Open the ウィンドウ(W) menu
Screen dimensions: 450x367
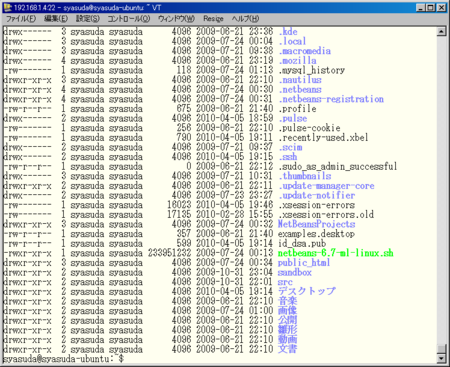pos(176,18)
